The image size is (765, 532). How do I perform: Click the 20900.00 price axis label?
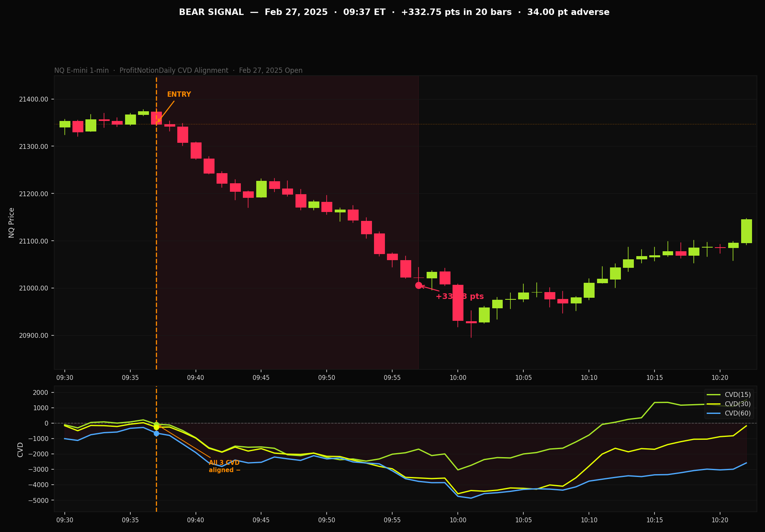(34, 335)
